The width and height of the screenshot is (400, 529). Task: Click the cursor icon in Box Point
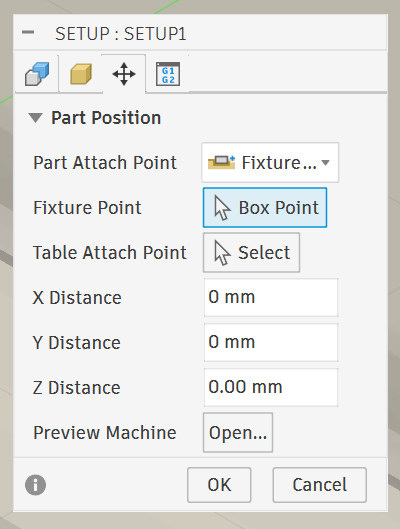(x=222, y=208)
